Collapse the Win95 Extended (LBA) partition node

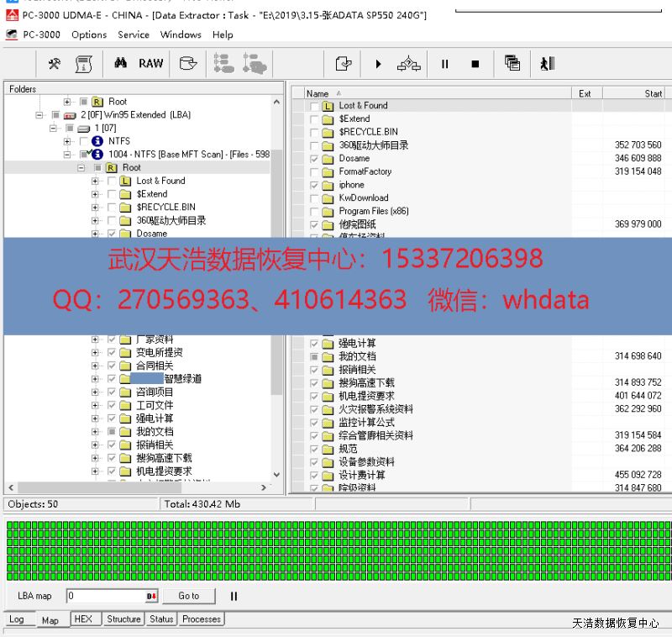click(x=39, y=115)
